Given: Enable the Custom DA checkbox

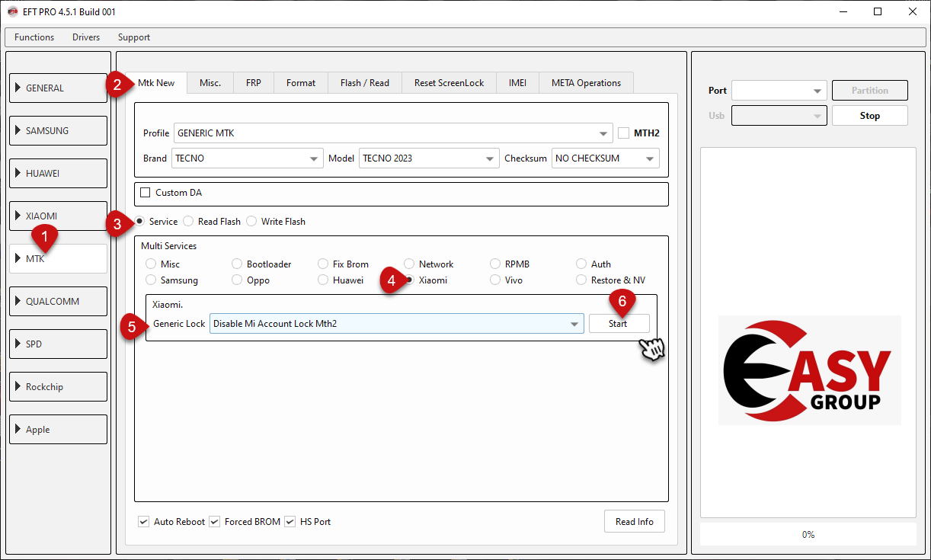Looking at the screenshot, I should click(146, 193).
